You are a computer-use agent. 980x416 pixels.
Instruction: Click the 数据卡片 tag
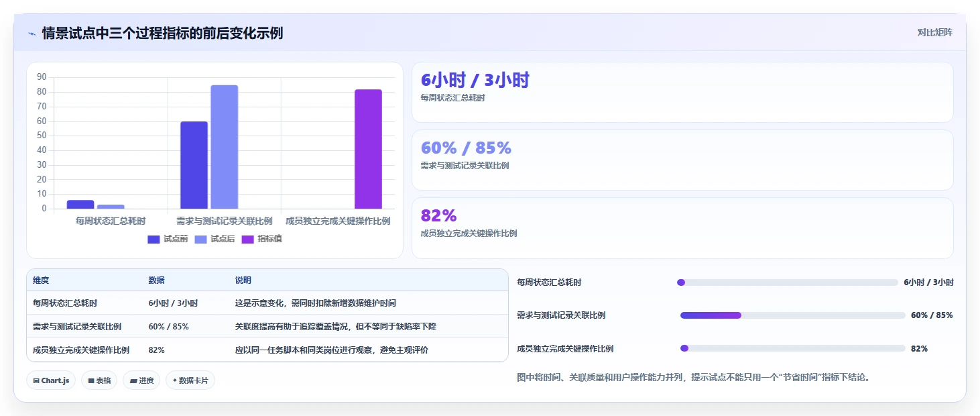pos(190,380)
